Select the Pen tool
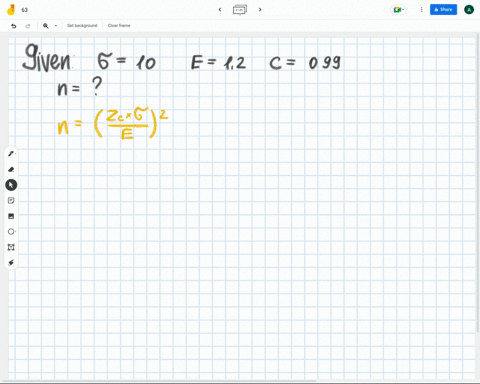480x384 pixels. (x=11, y=154)
